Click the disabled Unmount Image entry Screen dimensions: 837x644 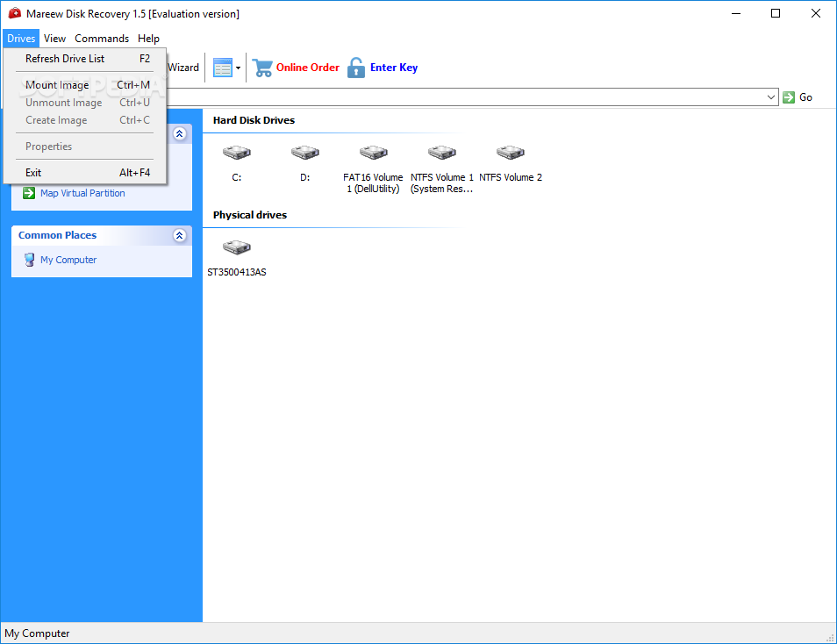pos(85,103)
